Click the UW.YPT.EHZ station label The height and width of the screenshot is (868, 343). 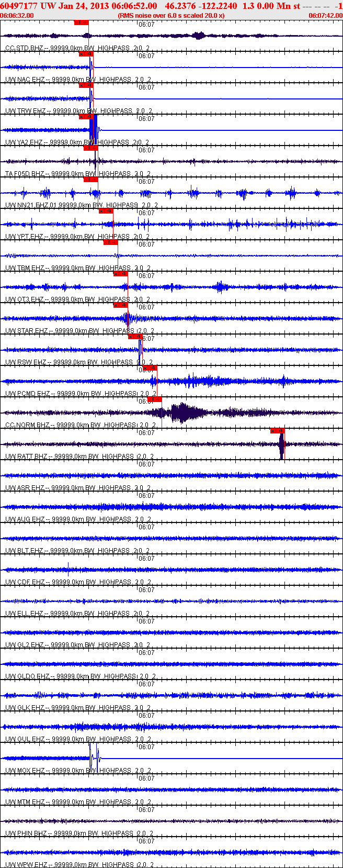point(77,237)
